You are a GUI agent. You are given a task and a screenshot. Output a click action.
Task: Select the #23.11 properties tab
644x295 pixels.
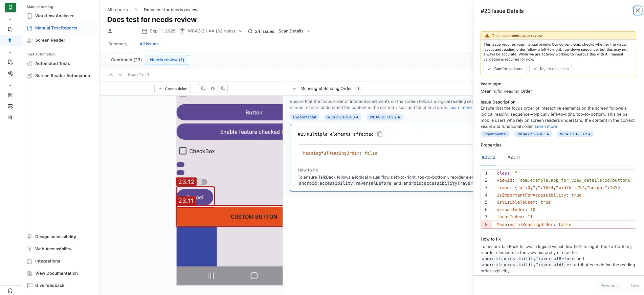514,157
